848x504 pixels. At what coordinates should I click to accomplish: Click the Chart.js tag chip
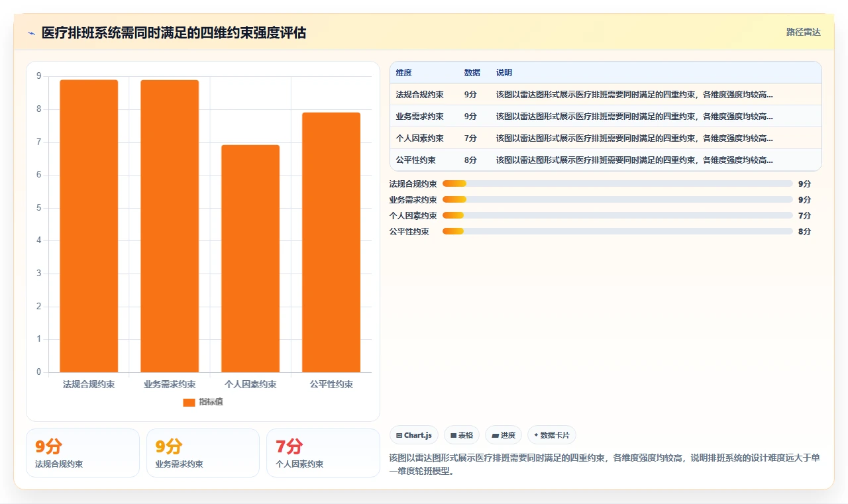(414, 435)
